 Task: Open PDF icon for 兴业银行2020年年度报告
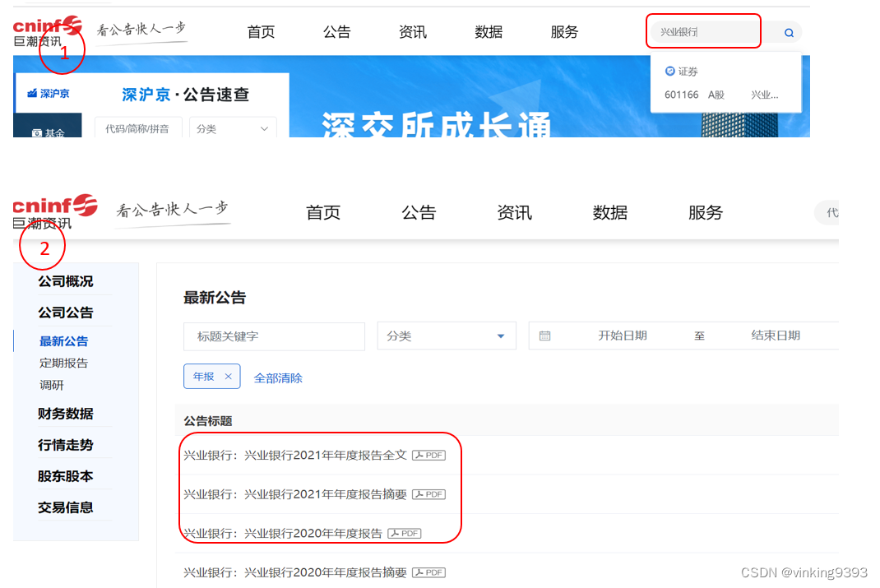coord(405,533)
